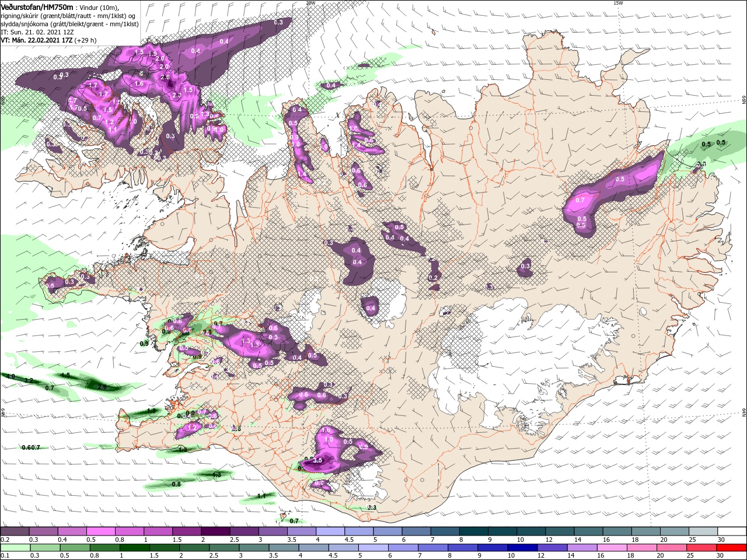Click the pale green swatch labeled 0.1
747x560 pixels.
[15, 547]
